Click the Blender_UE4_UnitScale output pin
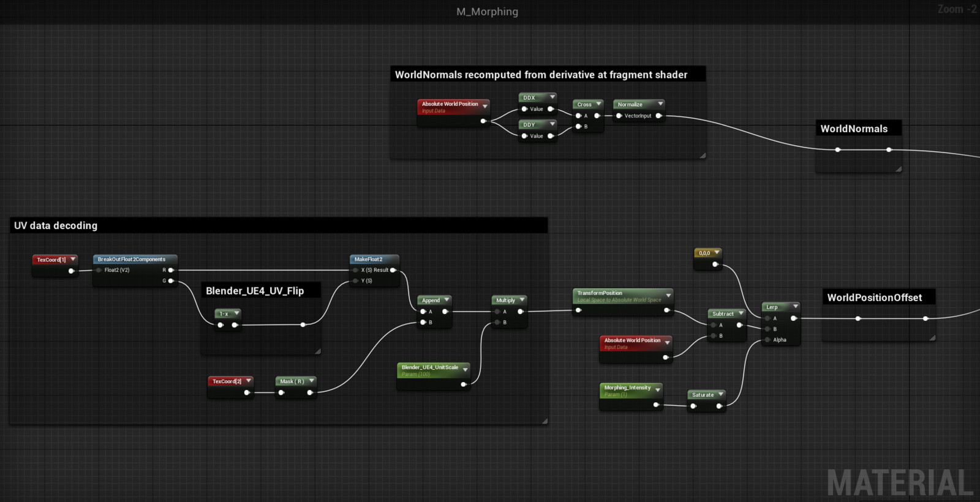 [x=463, y=384]
